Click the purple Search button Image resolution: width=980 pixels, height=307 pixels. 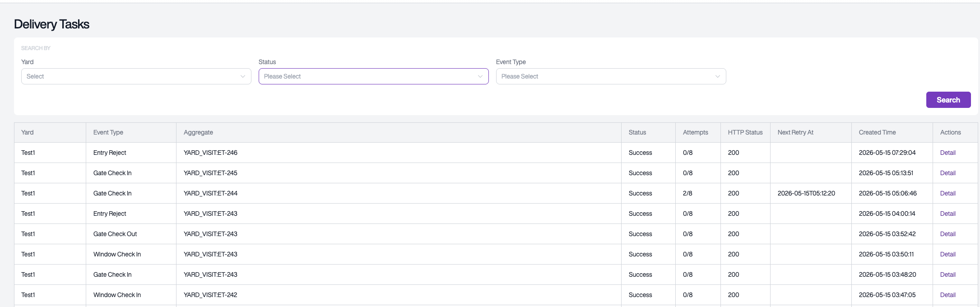pyautogui.click(x=948, y=100)
